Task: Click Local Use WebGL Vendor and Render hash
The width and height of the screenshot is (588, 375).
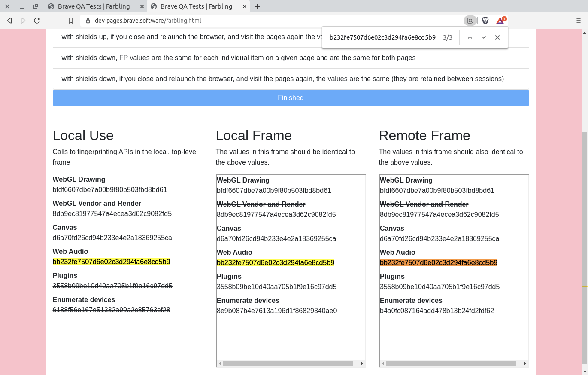Action: [x=112, y=214]
